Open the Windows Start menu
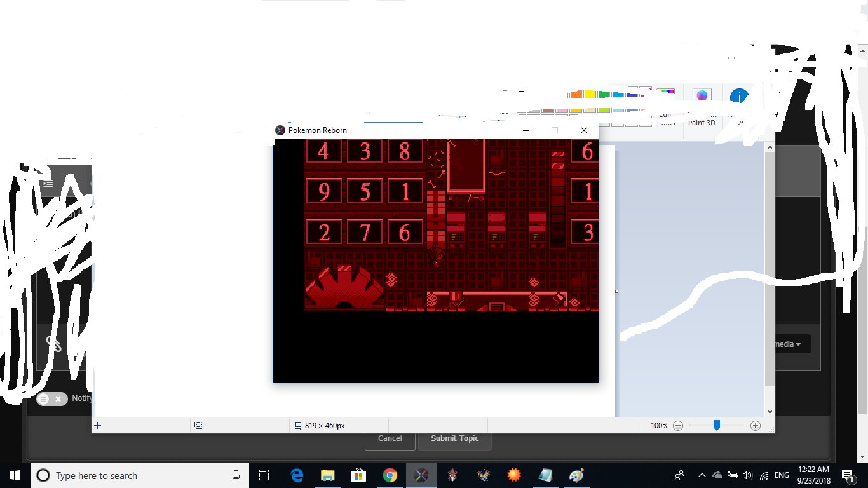 pyautogui.click(x=15, y=475)
